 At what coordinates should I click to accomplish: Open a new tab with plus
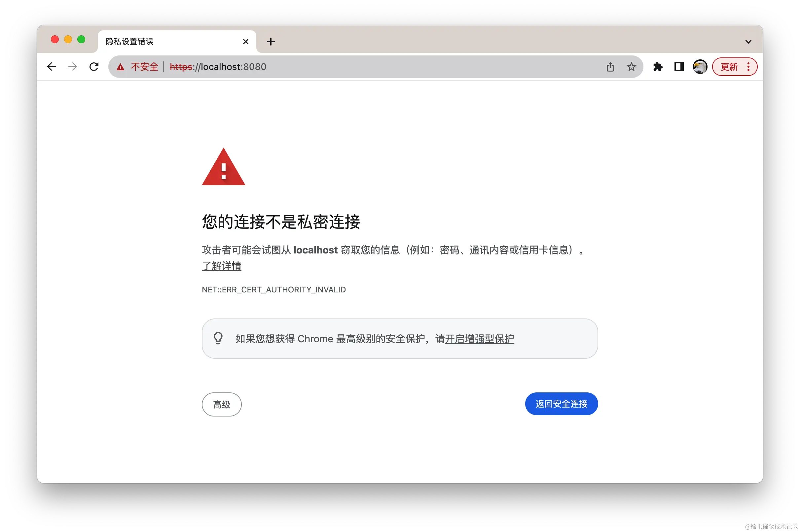click(271, 41)
